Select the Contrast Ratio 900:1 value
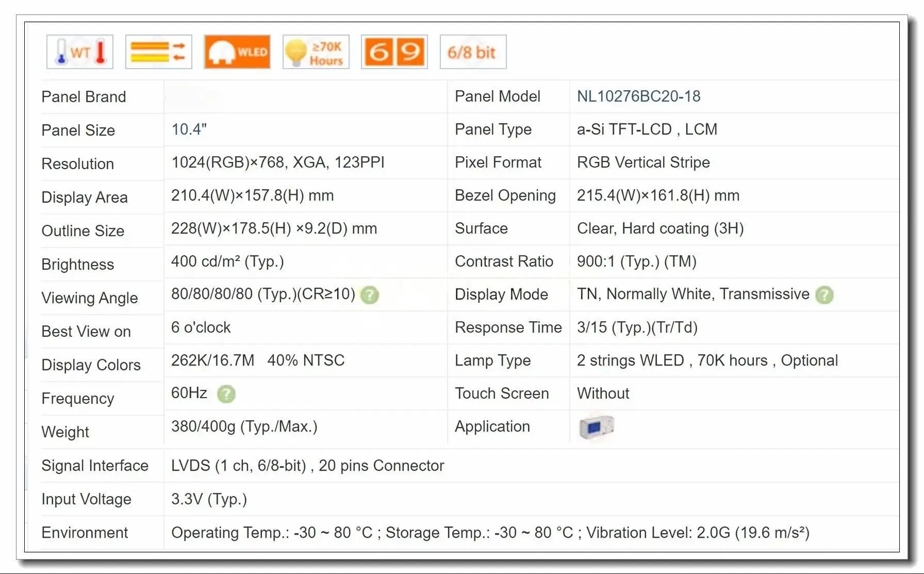924x574 pixels. [x=636, y=261]
